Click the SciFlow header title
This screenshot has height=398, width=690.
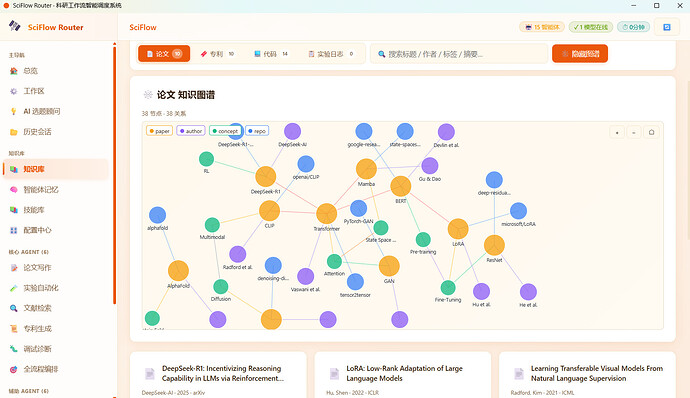143,27
